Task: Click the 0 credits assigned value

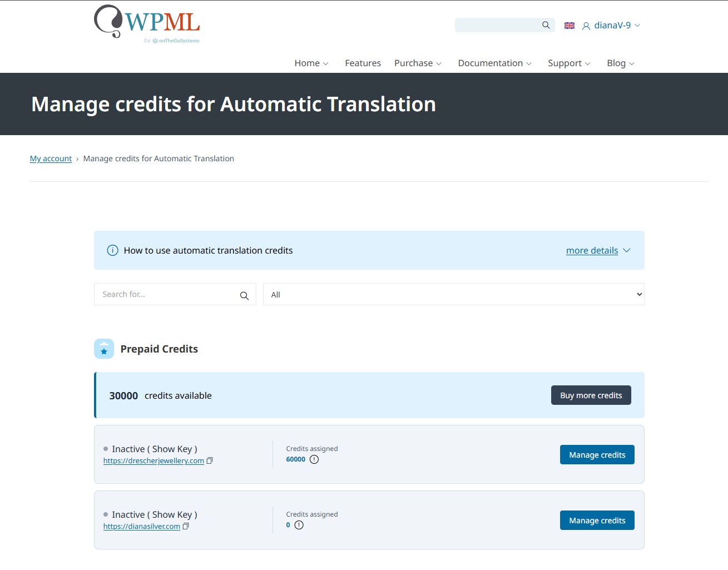Action: [x=288, y=525]
